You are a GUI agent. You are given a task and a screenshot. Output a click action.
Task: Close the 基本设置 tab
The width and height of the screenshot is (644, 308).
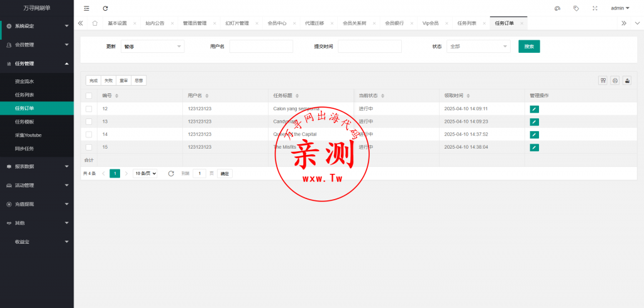pyautogui.click(x=135, y=23)
